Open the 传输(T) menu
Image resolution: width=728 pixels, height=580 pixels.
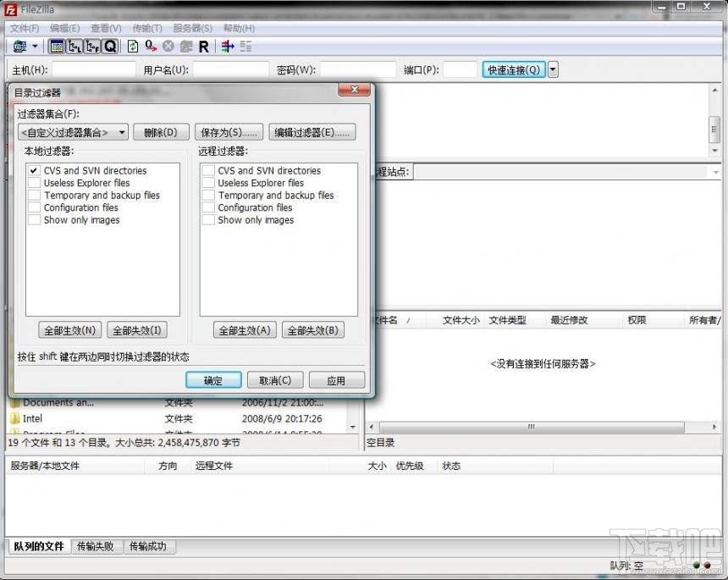(x=147, y=28)
